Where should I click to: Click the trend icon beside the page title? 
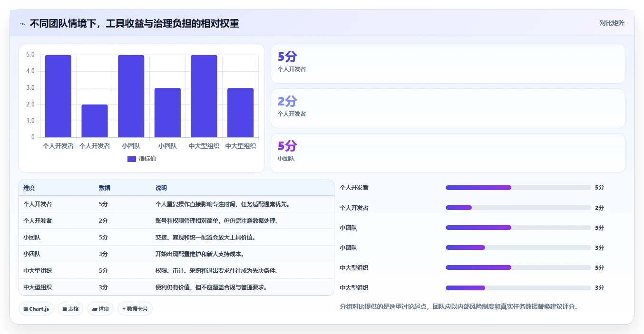pos(22,24)
